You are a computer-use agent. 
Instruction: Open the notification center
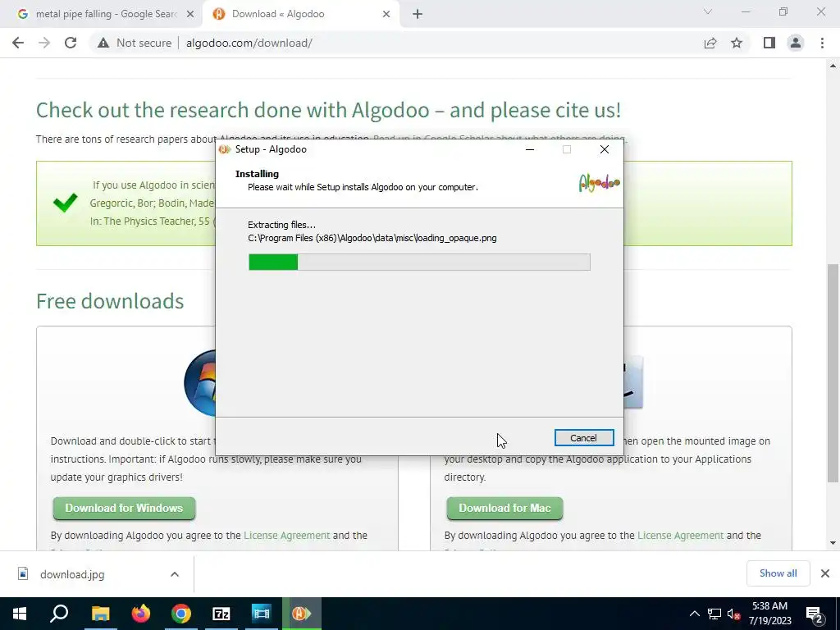815,614
